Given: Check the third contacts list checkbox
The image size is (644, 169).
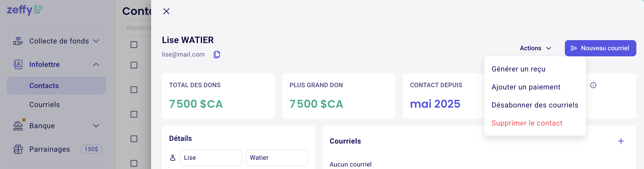Looking at the screenshot, I should [x=134, y=89].
